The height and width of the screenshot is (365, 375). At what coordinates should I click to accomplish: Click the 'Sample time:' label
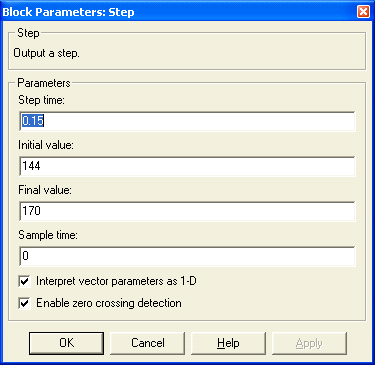(48, 235)
